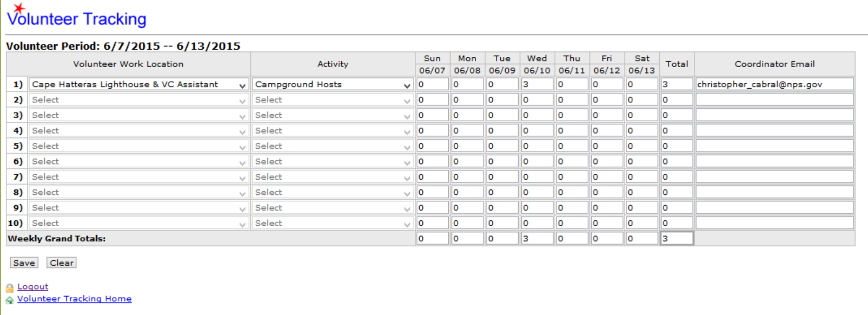Click row 10 Thursday 06/11 hours field
This screenshot has height=315, width=868.
point(572,223)
